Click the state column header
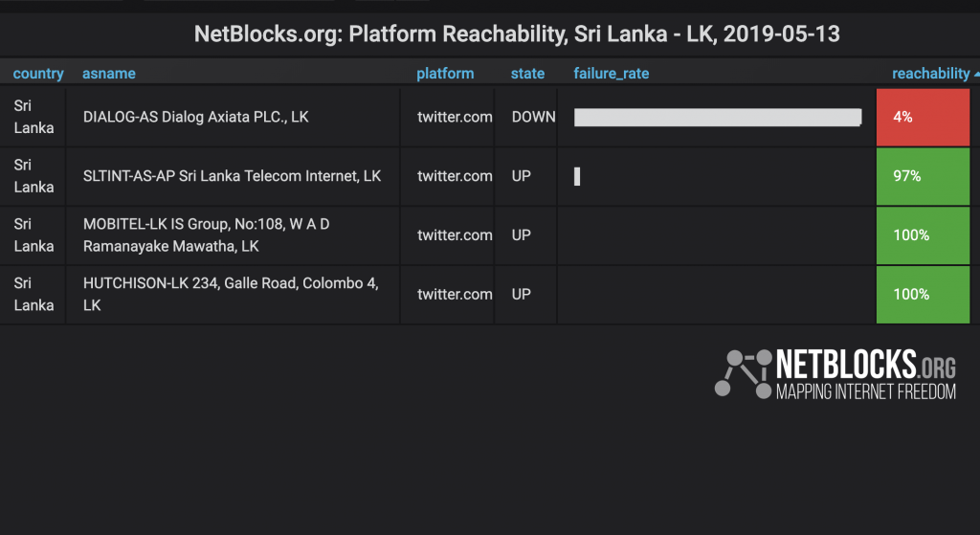 point(527,73)
